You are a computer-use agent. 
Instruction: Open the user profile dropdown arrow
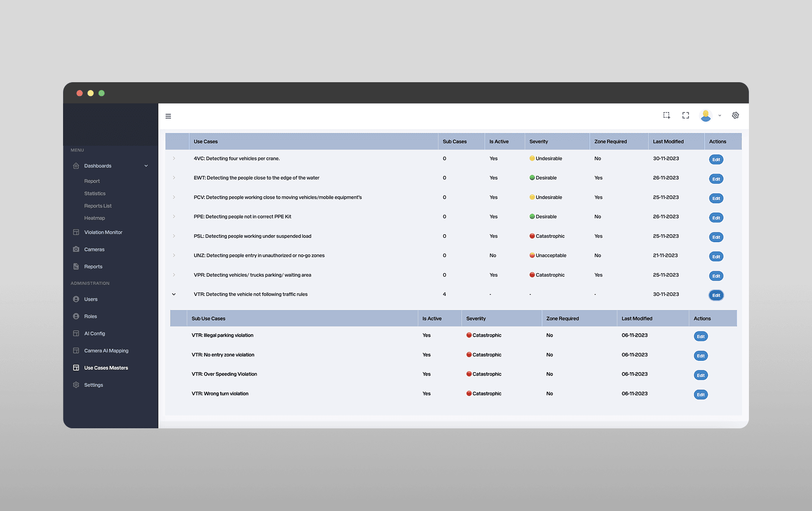[719, 116]
